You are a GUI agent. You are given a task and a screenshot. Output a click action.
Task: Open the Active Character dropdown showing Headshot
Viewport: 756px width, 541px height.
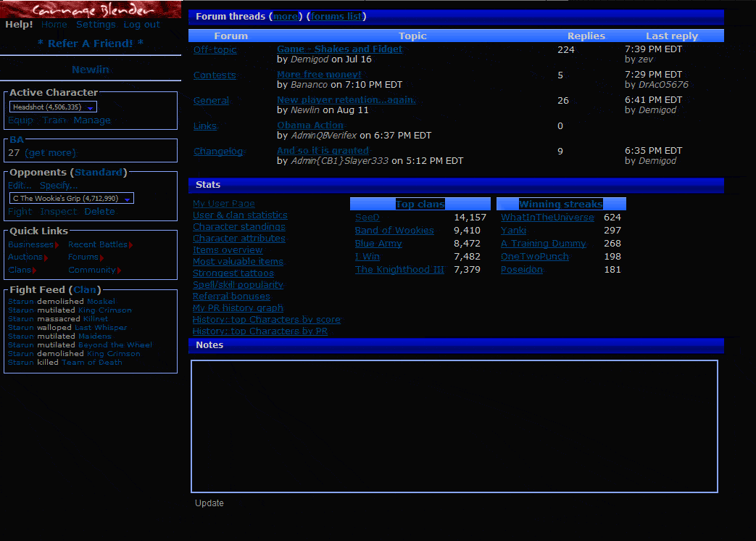pos(53,107)
